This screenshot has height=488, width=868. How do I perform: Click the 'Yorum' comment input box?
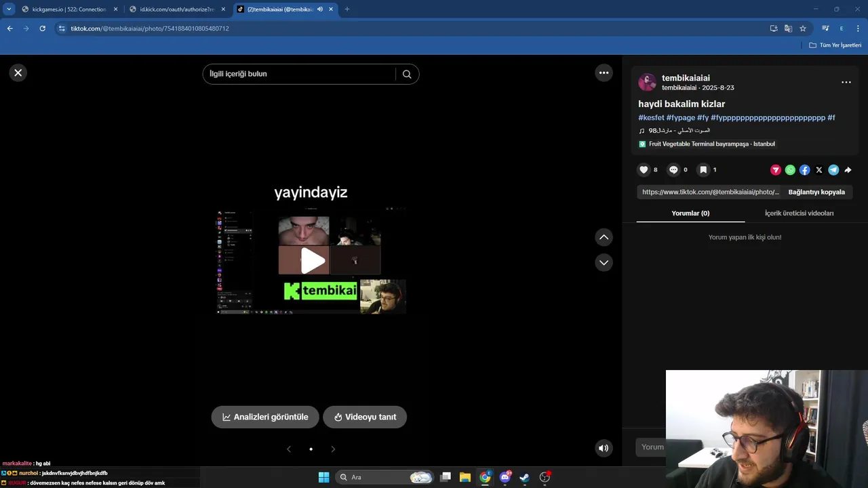(651, 447)
